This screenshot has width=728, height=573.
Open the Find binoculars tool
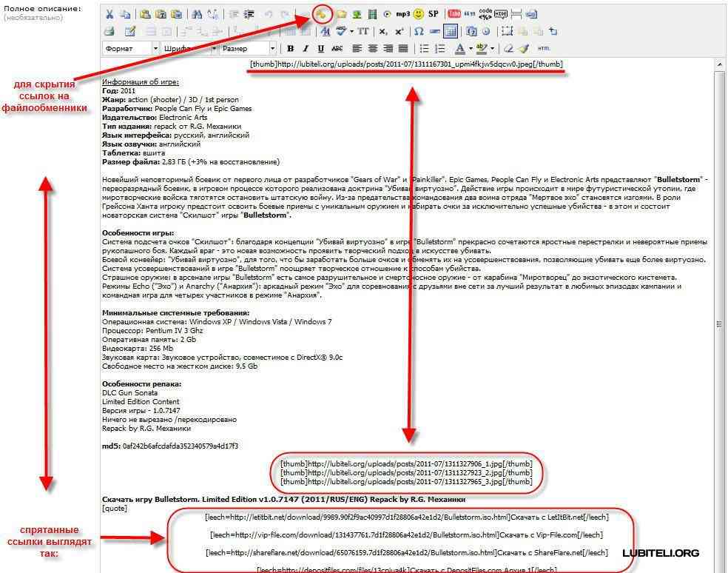pyautogui.click(x=197, y=14)
